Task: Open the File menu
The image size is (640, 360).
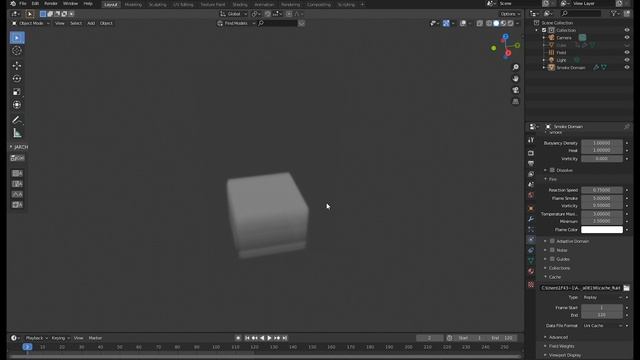Action: (22, 4)
